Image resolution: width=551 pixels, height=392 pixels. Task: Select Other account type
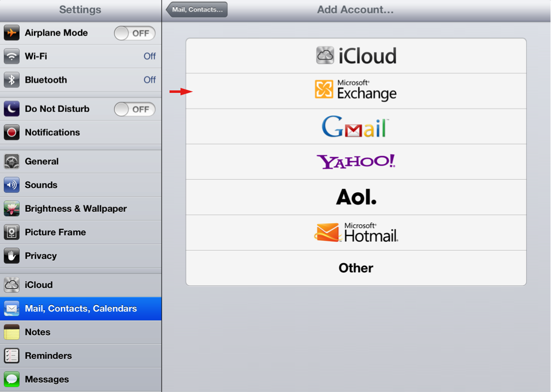pos(355,268)
